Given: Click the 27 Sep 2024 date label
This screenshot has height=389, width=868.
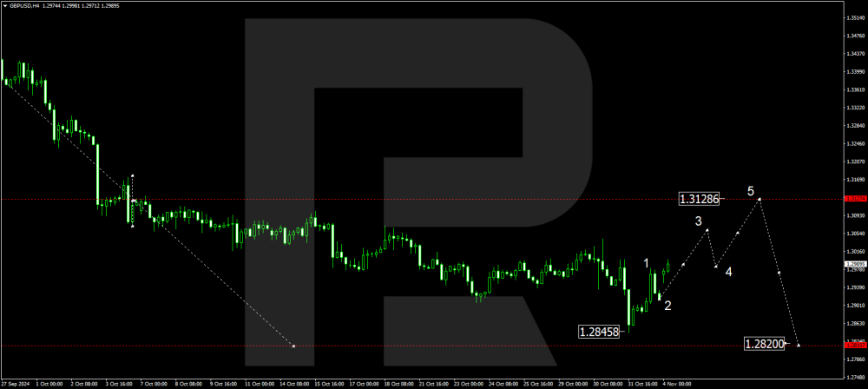Looking at the screenshot, I should point(17,383).
